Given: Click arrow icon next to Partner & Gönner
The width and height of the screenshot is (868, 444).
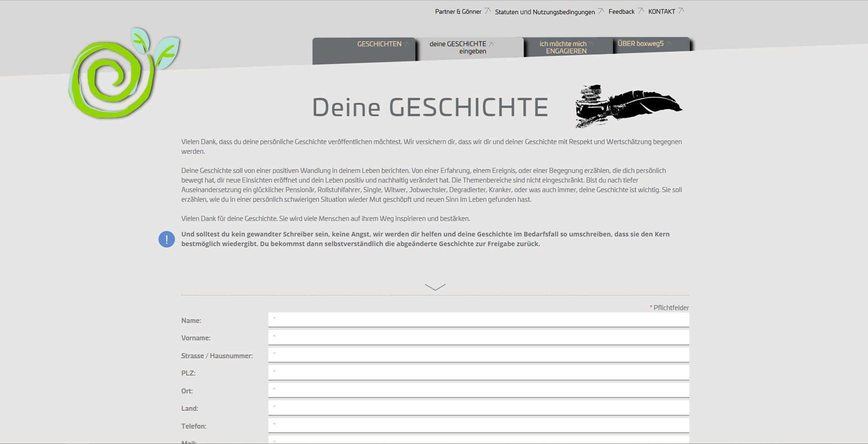Looking at the screenshot, I should pos(487,11).
